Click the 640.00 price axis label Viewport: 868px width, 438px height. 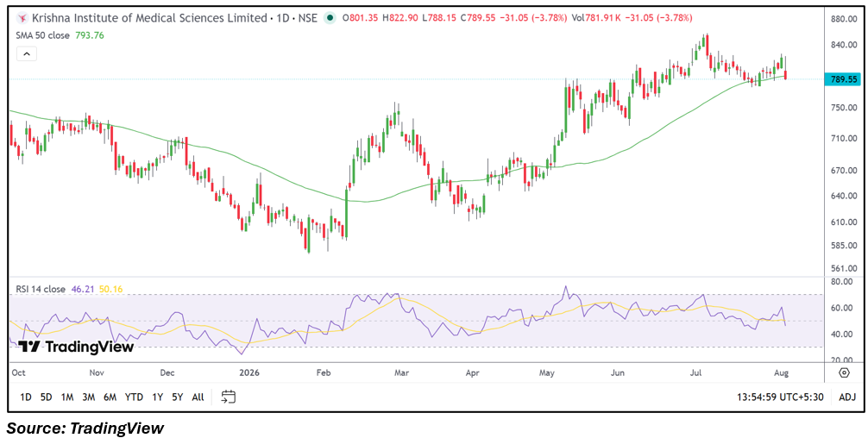point(845,196)
